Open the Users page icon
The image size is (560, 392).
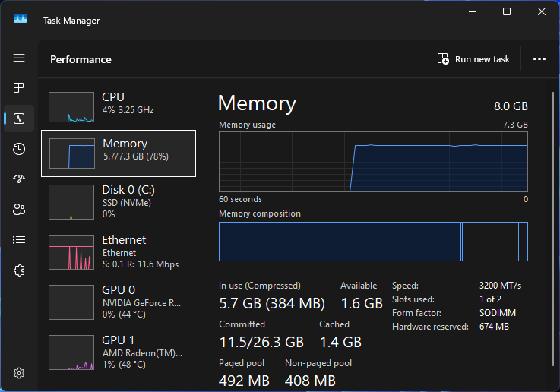point(19,209)
